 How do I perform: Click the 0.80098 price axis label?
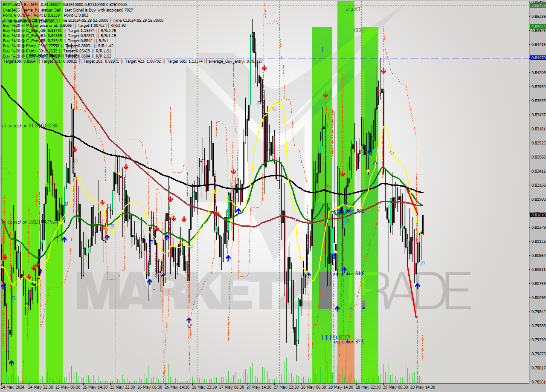pyautogui.click(x=539, y=297)
